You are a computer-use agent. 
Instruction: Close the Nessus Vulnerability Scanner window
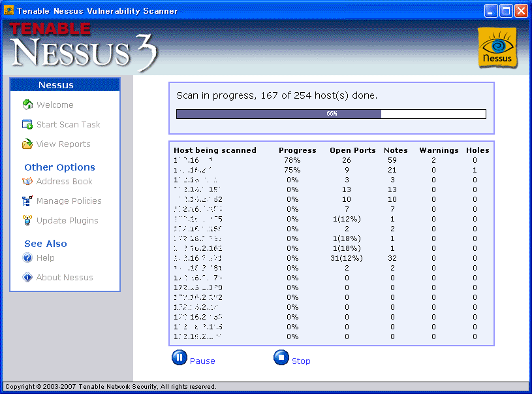click(x=521, y=11)
